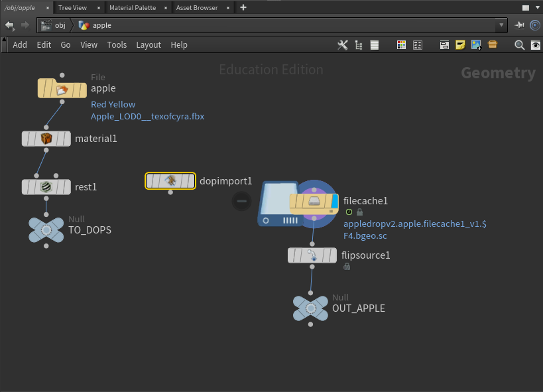Click the back navigation arrow
Image resolution: width=543 pixels, height=392 pixels.
(10, 25)
